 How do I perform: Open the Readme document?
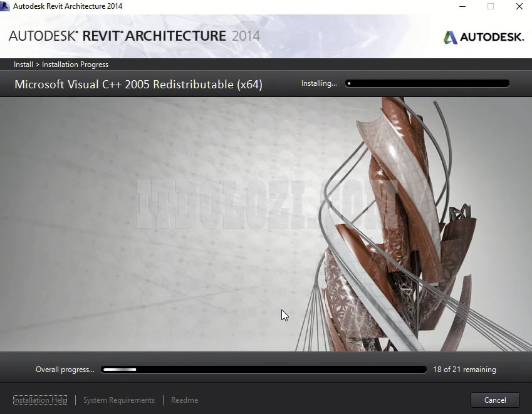184,400
